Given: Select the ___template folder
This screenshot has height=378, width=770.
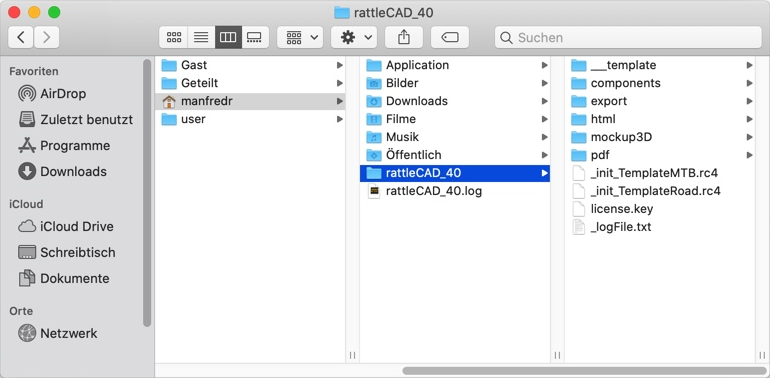Looking at the screenshot, I should [x=660, y=65].
